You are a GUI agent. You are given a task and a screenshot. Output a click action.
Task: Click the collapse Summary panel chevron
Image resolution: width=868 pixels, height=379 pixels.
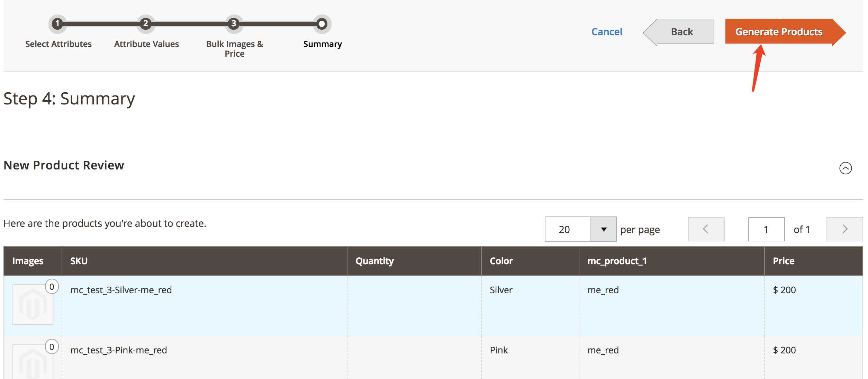coord(846,168)
